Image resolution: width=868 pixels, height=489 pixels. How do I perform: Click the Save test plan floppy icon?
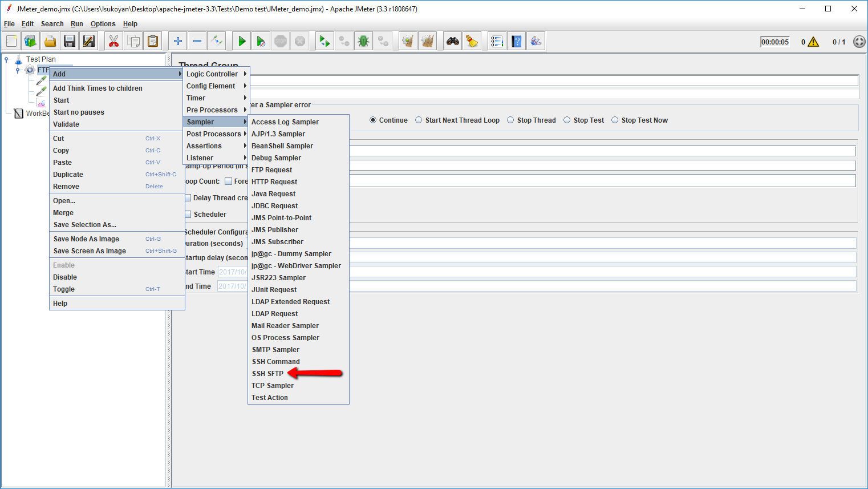70,41
